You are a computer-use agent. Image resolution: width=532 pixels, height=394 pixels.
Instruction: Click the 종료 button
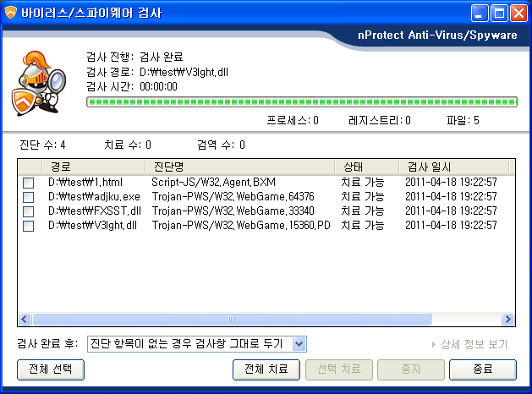(482, 369)
